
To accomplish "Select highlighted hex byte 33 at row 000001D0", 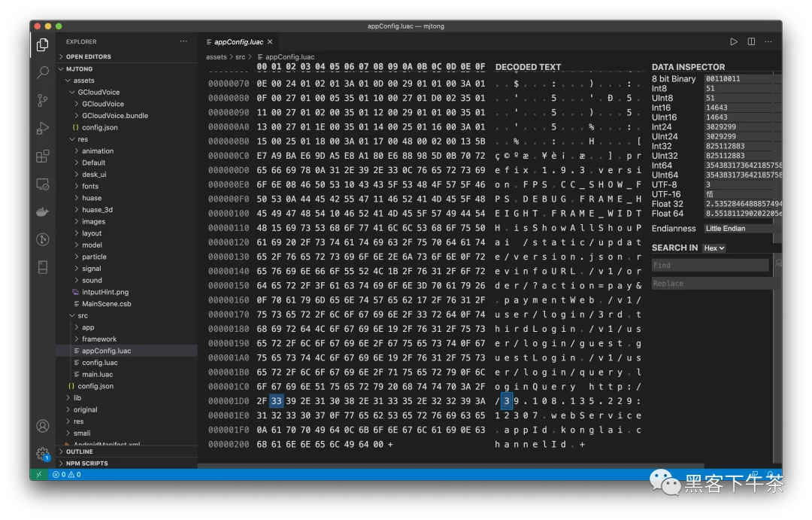I will tap(277, 401).
